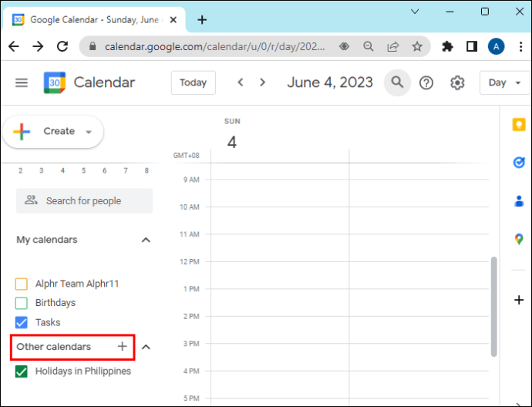Click browser forward arrow
Image resolution: width=532 pixels, height=407 pixels.
38,46
